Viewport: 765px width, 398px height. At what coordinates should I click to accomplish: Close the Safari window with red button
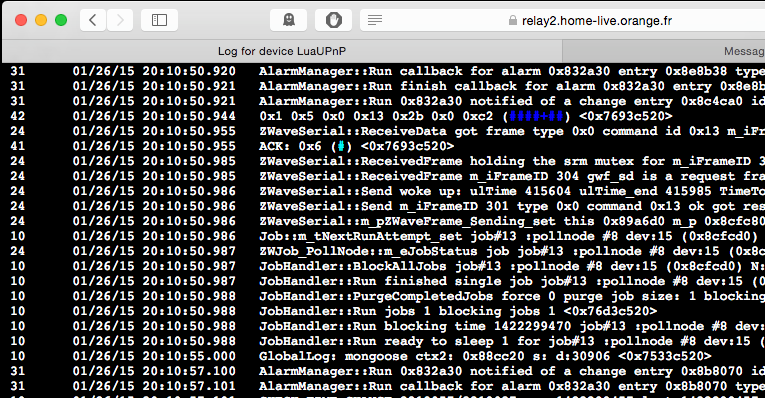click(x=21, y=20)
